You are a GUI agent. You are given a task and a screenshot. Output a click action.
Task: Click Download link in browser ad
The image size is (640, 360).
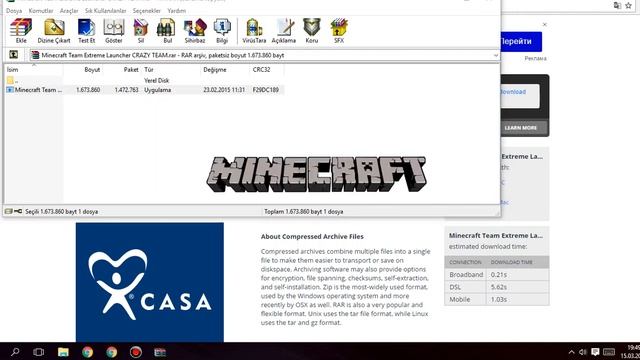point(513,92)
